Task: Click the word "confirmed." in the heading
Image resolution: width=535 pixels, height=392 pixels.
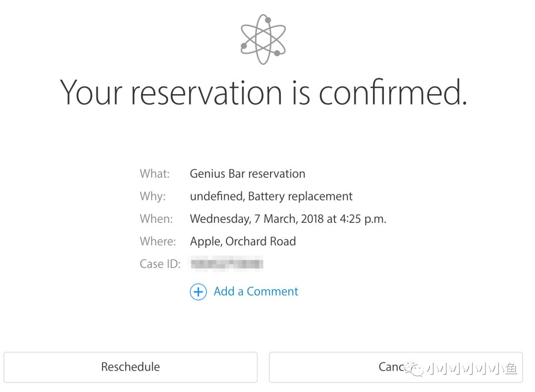Action: (x=392, y=93)
